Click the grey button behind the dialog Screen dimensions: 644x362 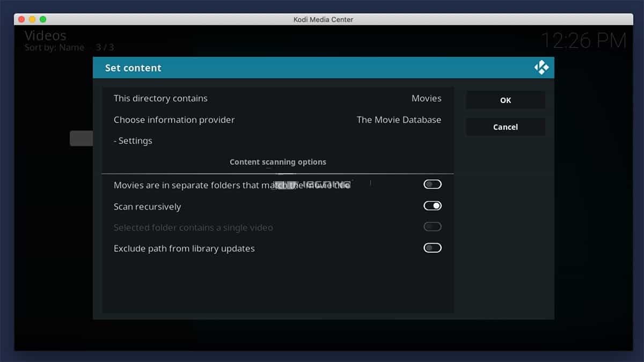pos(80,138)
